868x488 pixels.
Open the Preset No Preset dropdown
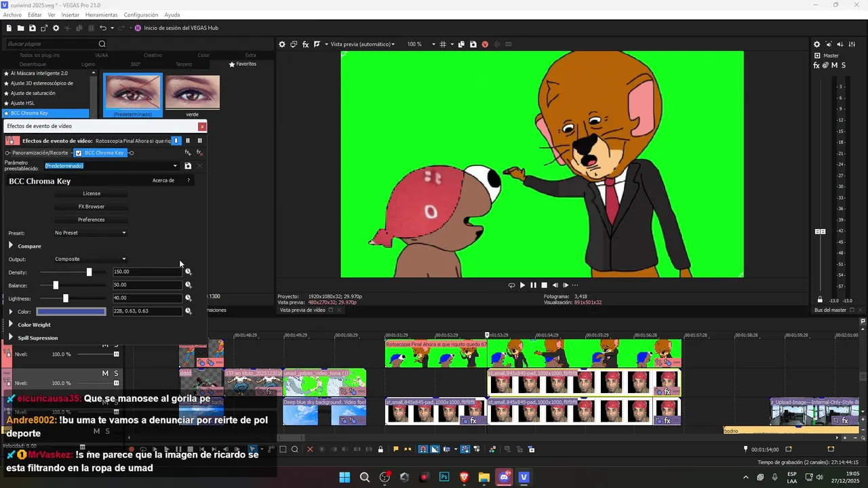(90, 232)
